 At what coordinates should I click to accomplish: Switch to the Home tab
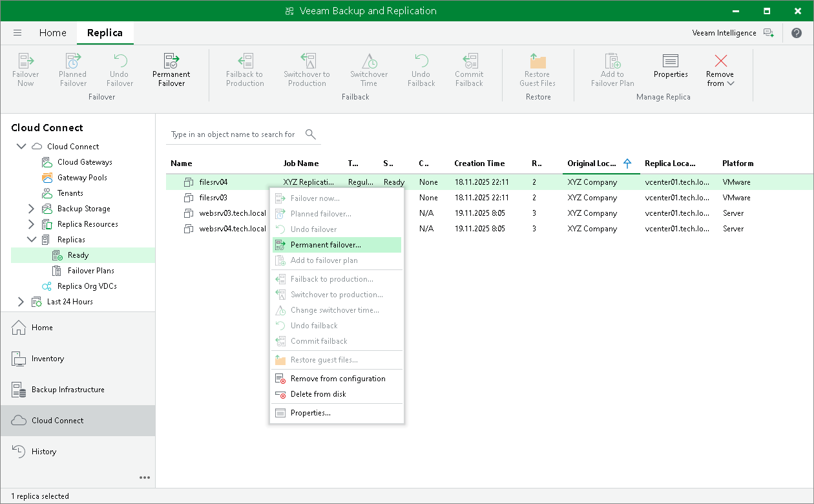pos(52,33)
